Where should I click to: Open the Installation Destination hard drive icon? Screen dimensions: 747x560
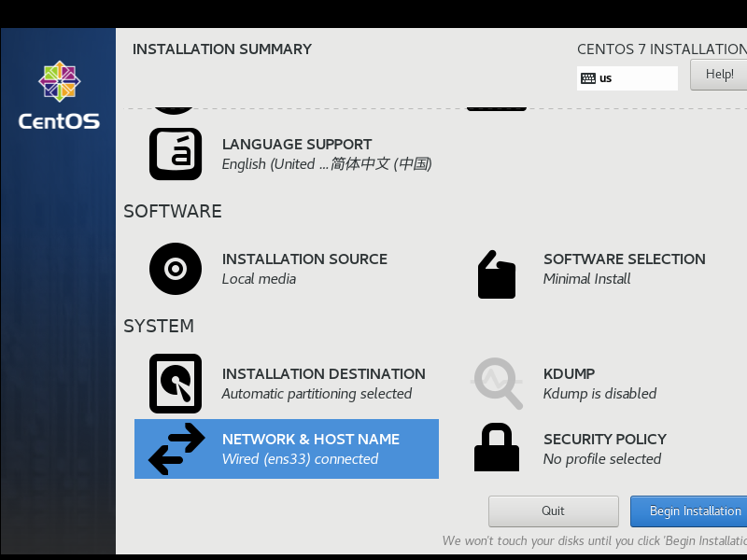coord(176,384)
